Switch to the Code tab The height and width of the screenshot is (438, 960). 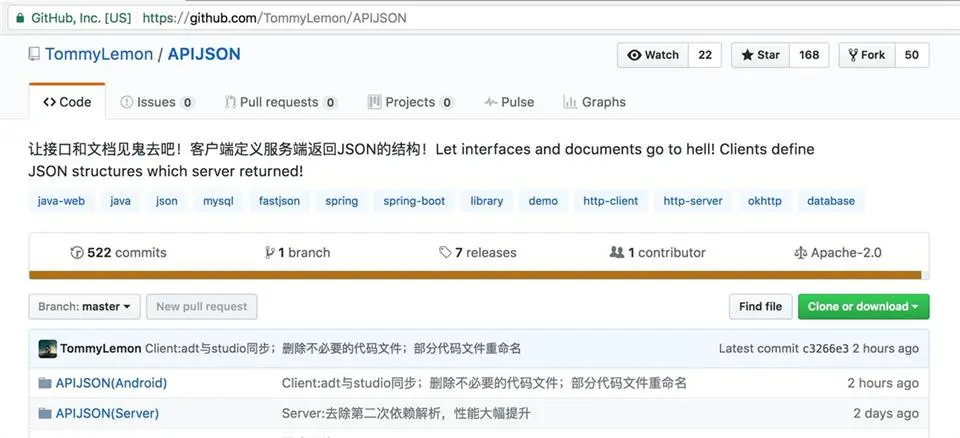[67, 102]
